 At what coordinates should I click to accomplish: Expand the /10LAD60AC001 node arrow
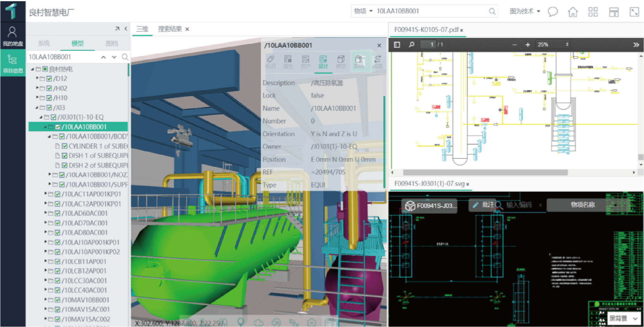click(46, 213)
